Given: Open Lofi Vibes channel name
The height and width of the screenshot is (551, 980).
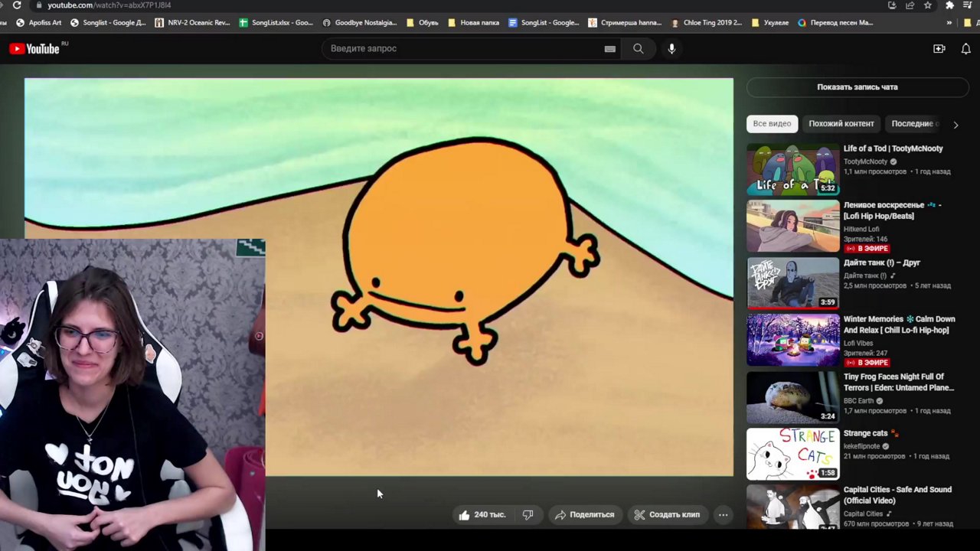Looking at the screenshot, I should click(x=858, y=343).
